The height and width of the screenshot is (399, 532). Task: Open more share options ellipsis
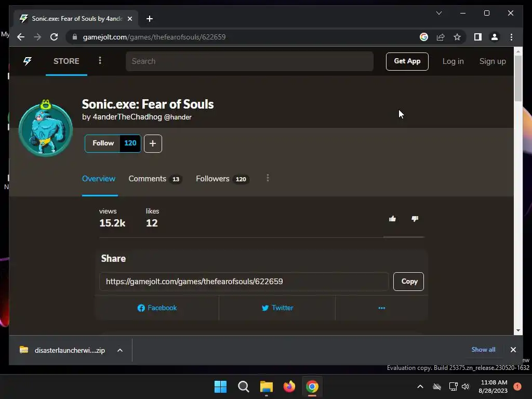click(x=382, y=308)
